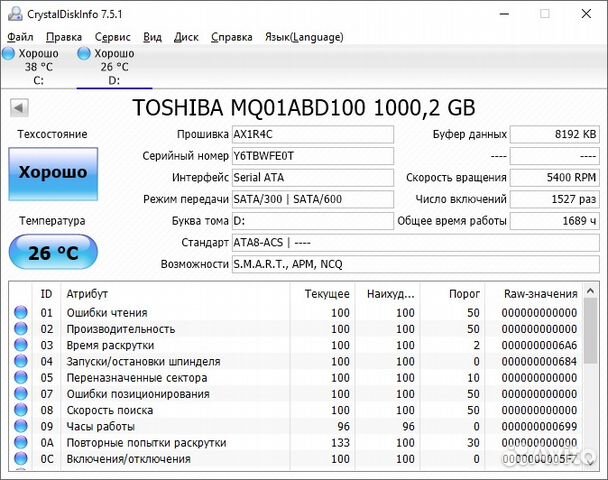
Task: Click the power-on count field 1527 раз
Action: pyautogui.click(x=554, y=199)
